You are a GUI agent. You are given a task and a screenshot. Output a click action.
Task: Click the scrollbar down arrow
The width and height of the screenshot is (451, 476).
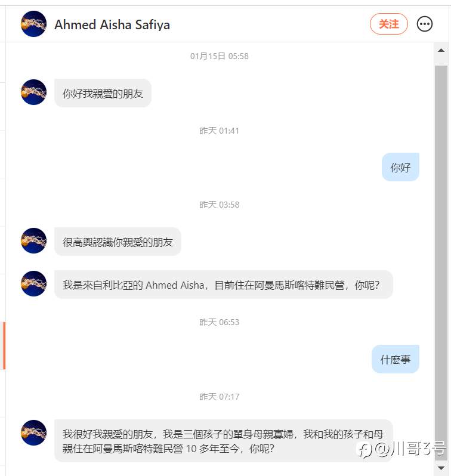[x=441, y=468]
